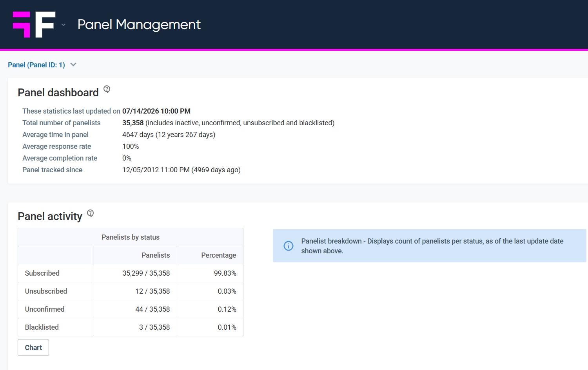Click the Forsta F logo
Image resolution: width=588 pixels, height=370 pixels.
pyautogui.click(x=34, y=25)
